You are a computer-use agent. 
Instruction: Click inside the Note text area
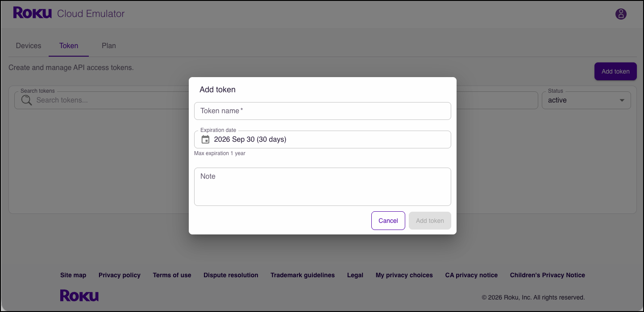click(323, 187)
